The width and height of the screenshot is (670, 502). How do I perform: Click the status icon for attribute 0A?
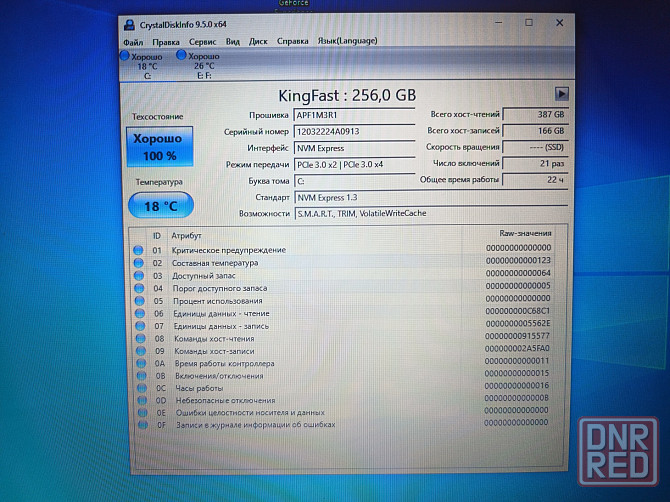[x=141, y=364]
